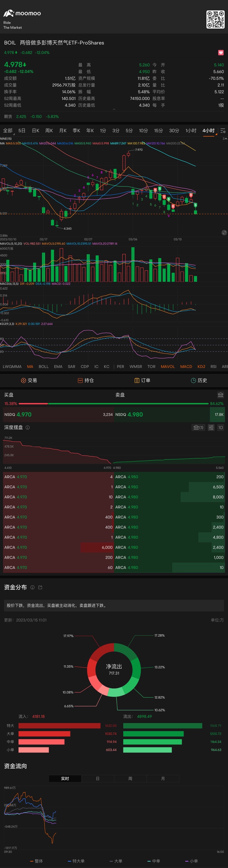Image resolution: width=228 pixels, height=868 pixels.
Task: Toggle the MACD indicator
Action: tap(186, 367)
